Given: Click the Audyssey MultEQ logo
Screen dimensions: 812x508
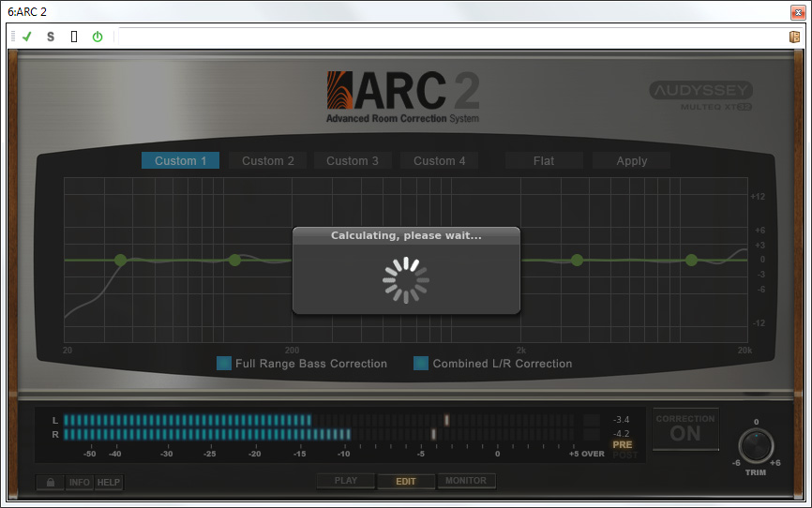Looking at the screenshot, I should pos(700,96).
